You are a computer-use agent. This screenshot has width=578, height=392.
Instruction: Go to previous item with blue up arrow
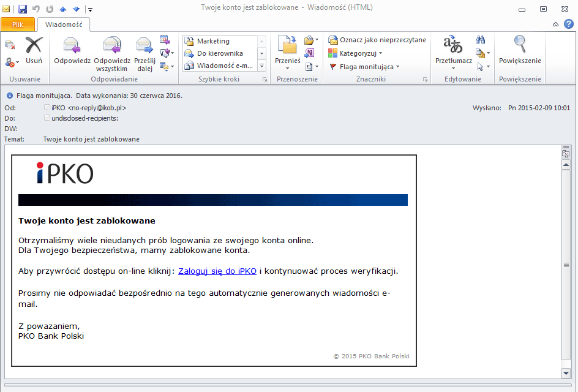point(63,9)
